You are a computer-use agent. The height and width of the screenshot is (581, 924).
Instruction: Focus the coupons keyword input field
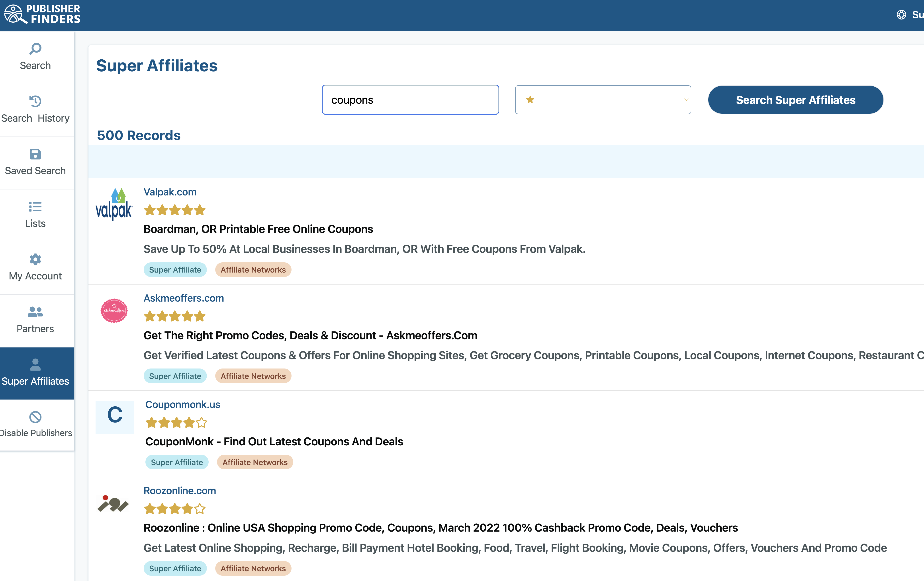coord(410,100)
